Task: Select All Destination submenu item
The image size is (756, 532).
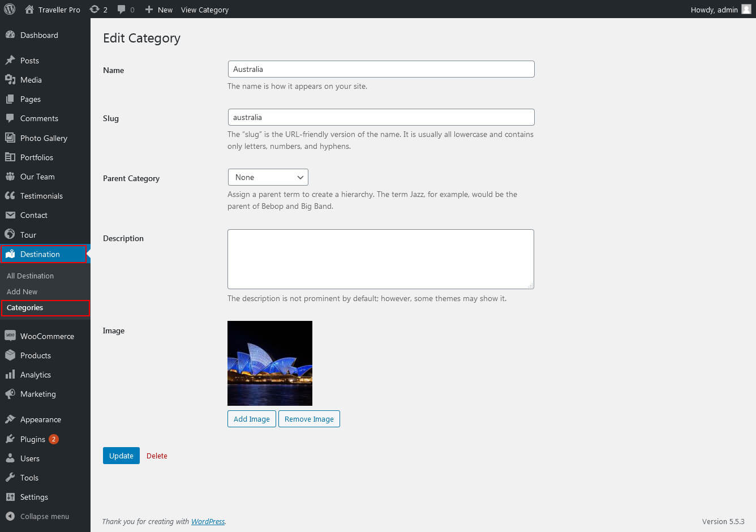Action: [30, 276]
